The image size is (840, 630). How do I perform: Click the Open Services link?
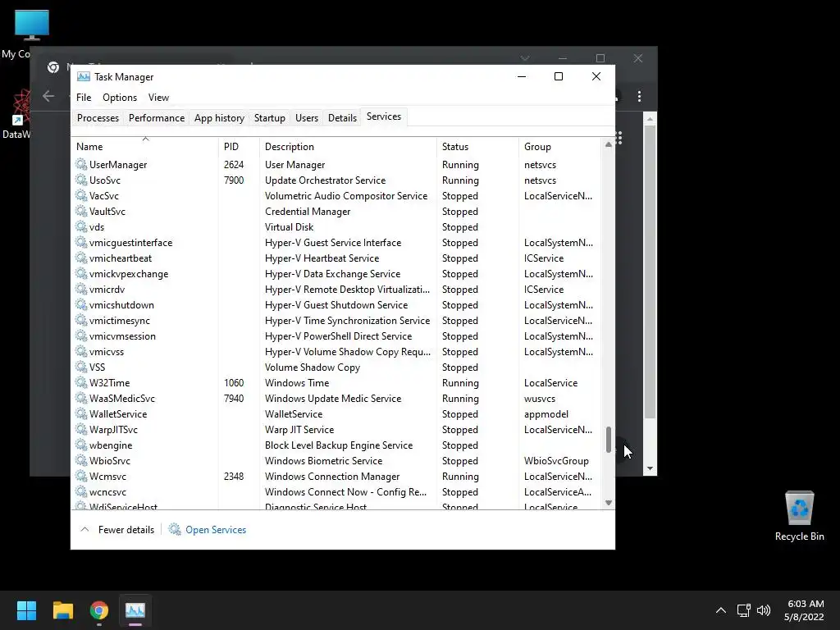pos(216,529)
